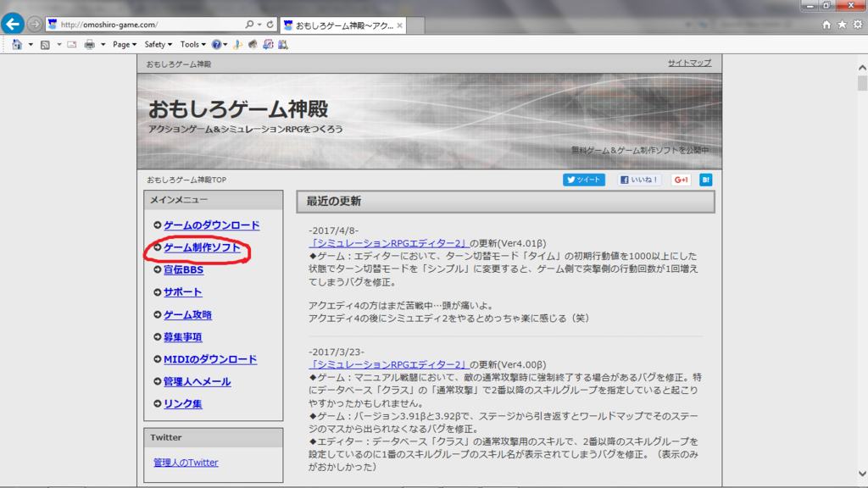
Task: Click the music note toolbar icon
Action: click(238, 44)
